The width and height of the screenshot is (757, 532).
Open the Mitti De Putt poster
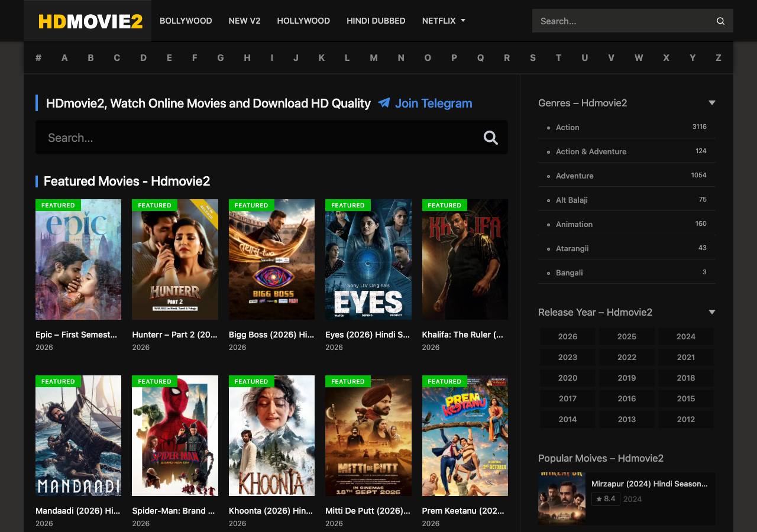[x=368, y=436]
